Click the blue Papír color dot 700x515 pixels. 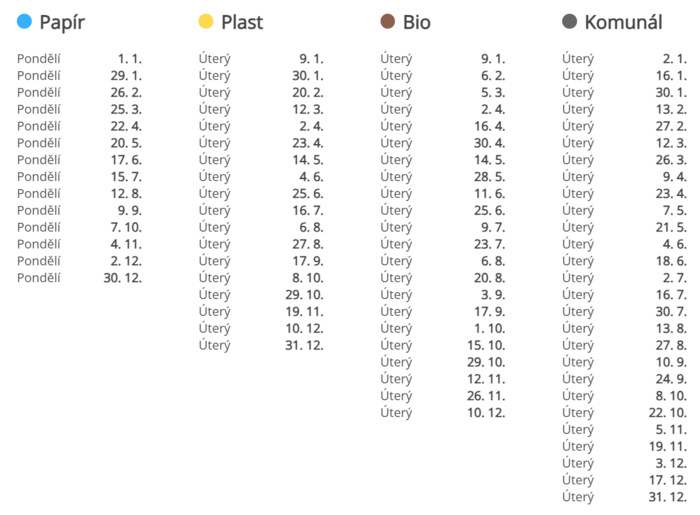tap(24, 21)
